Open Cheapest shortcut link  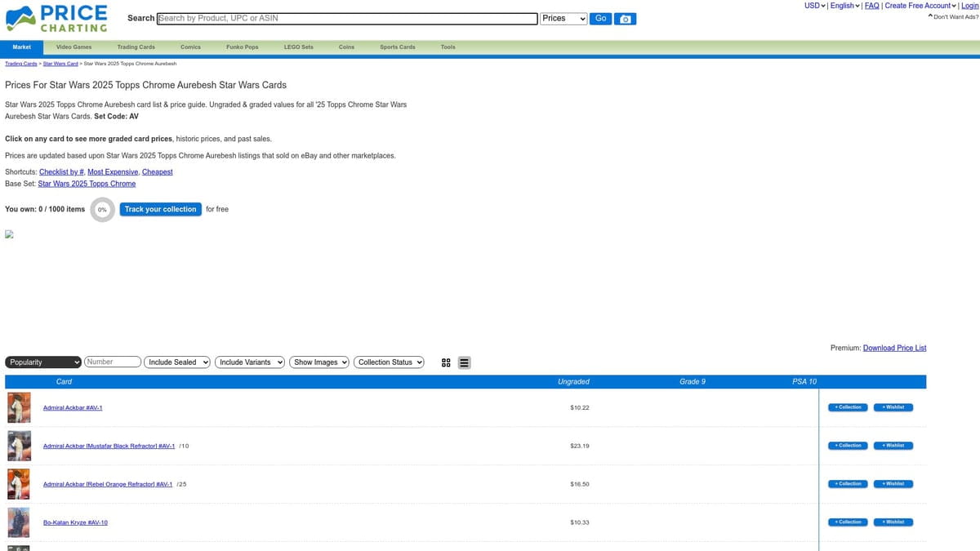158,172
